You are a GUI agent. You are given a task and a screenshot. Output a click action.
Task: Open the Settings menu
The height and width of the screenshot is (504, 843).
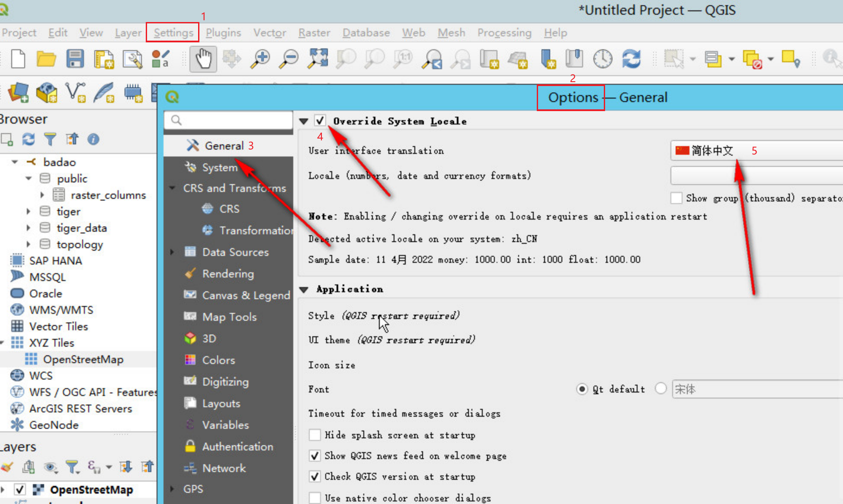[173, 33]
